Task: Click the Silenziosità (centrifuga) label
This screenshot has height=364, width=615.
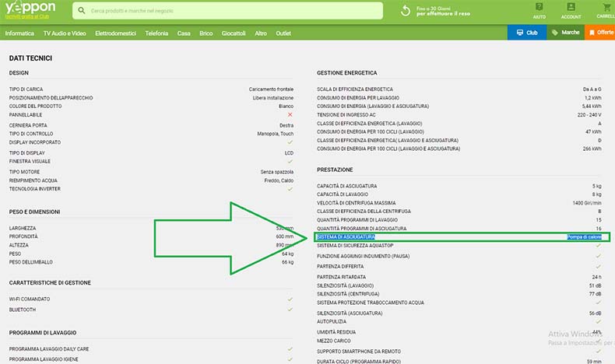Action: click(x=348, y=294)
